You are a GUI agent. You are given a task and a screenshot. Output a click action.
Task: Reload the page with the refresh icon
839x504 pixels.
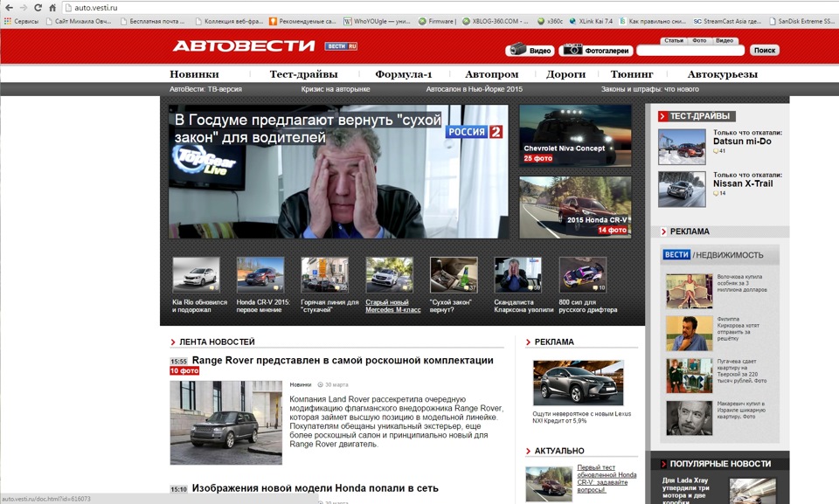tap(38, 8)
